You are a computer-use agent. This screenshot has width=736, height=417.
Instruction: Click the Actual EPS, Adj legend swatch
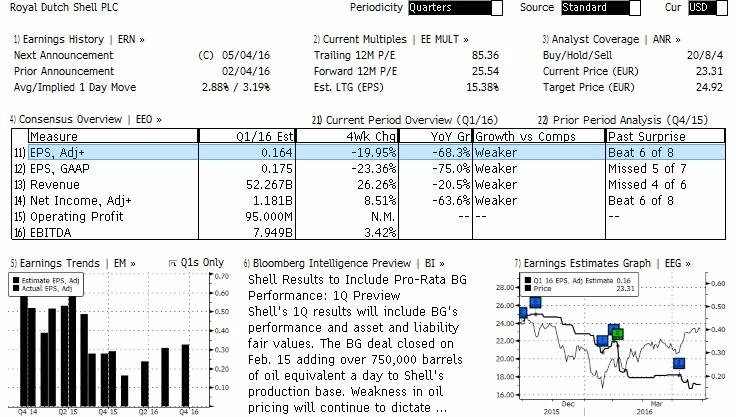coord(16,288)
